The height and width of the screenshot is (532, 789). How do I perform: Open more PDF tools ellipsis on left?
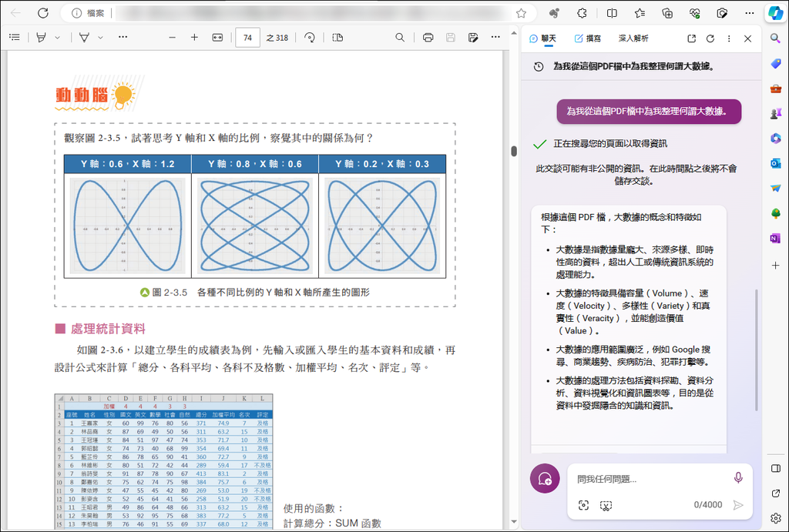[x=123, y=37]
